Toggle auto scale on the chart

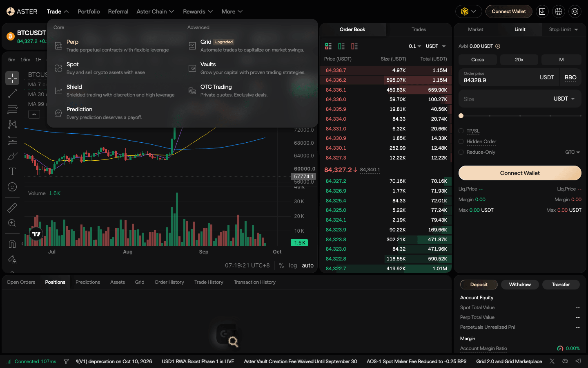coord(308,265)
